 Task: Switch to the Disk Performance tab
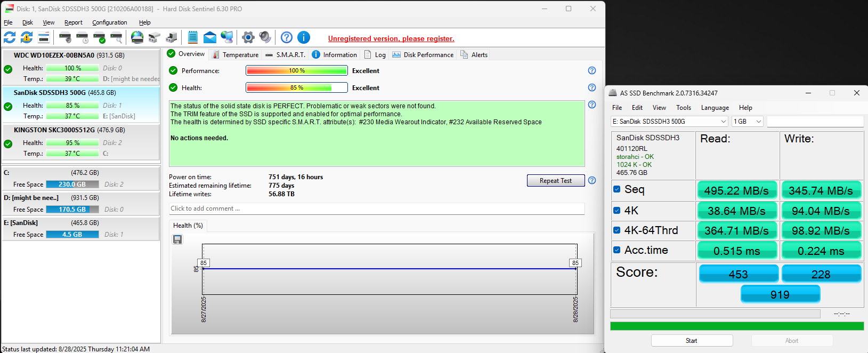423,54
